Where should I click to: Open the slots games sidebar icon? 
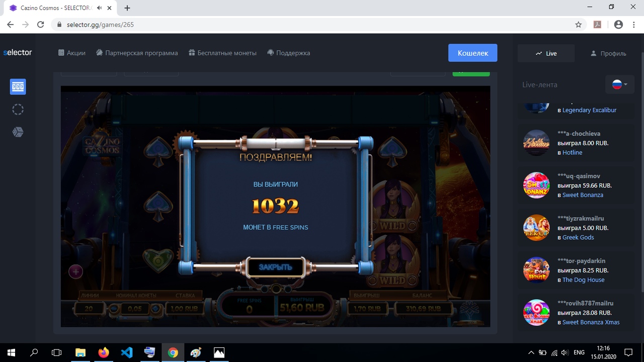click(x=18, y=87)
